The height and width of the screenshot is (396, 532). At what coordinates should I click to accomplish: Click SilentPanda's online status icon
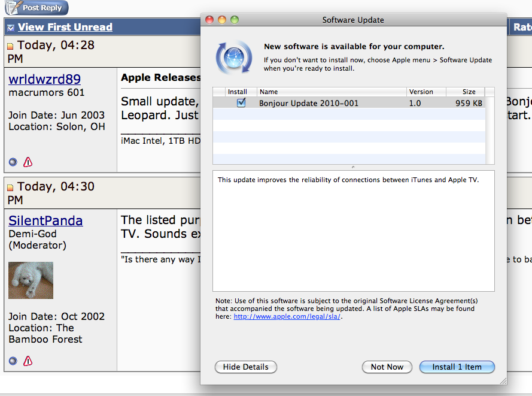(x=13, y=361)
